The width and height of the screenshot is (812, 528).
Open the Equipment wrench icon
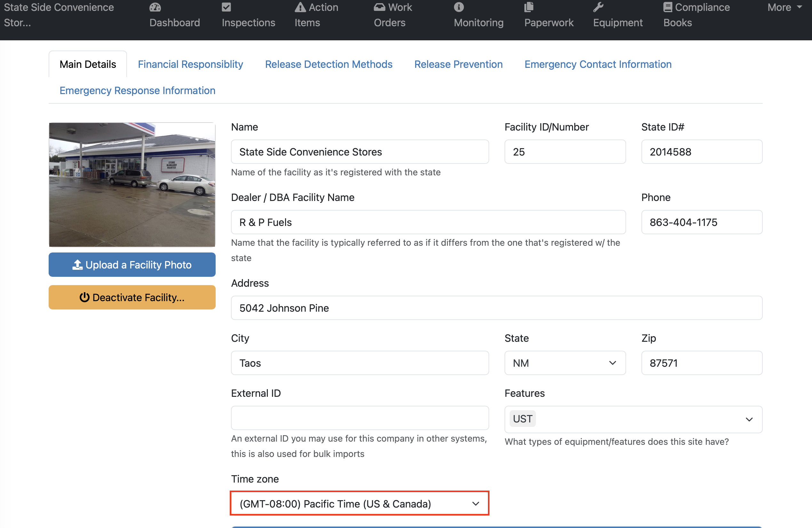click(x=598, y=7)
